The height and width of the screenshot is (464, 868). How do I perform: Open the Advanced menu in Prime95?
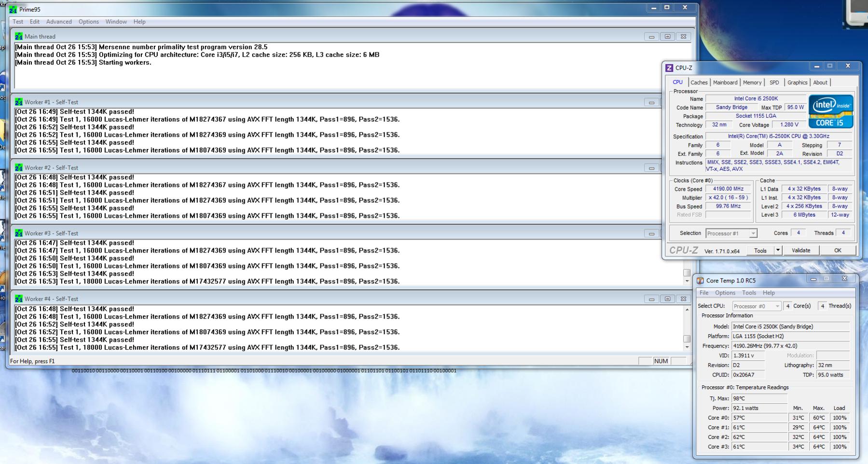pyautogui.click(x=59, y=22)
